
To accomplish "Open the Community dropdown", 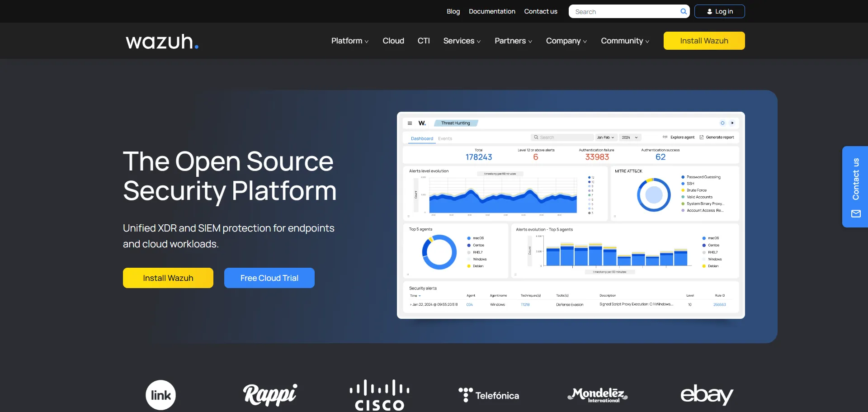I will click(625, 41).
